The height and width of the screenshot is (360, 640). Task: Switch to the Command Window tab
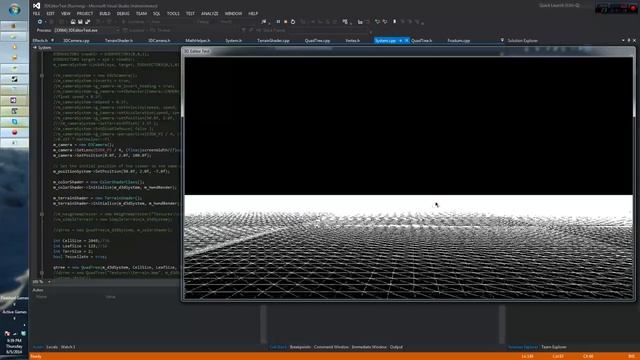(331, 347)
